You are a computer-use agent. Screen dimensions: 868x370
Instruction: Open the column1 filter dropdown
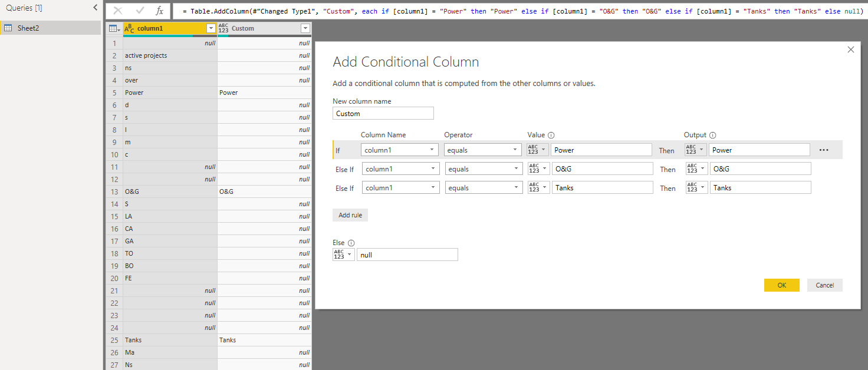point(211,28)
